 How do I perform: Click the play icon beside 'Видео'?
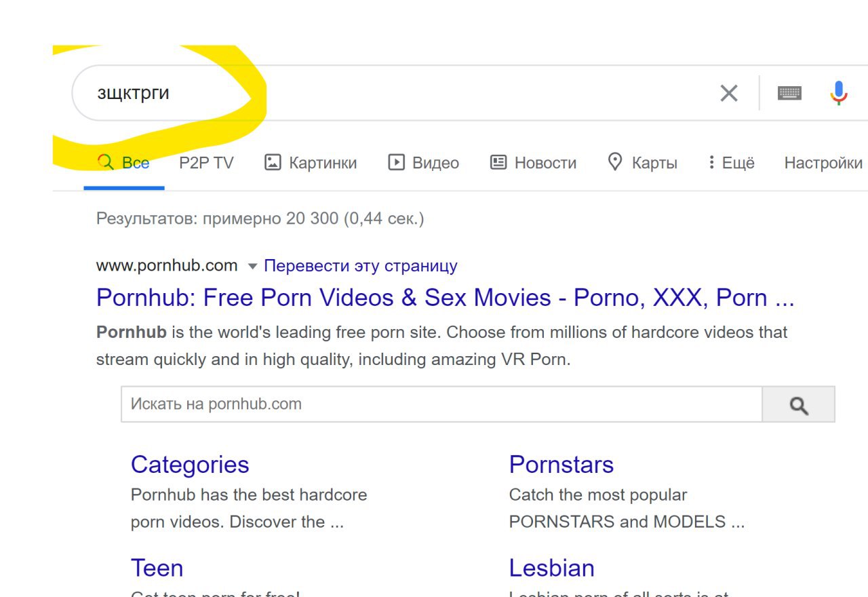pyautogui.click(x=396, y=162)
